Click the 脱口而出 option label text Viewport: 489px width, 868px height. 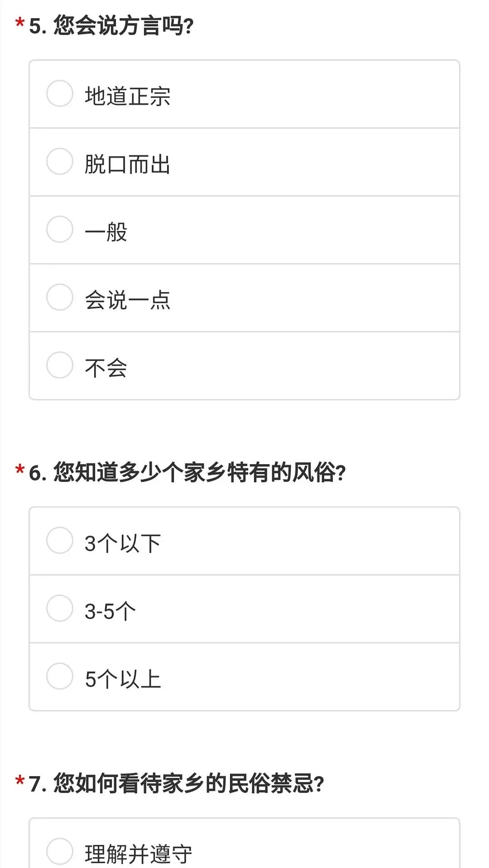pos(128,164)
